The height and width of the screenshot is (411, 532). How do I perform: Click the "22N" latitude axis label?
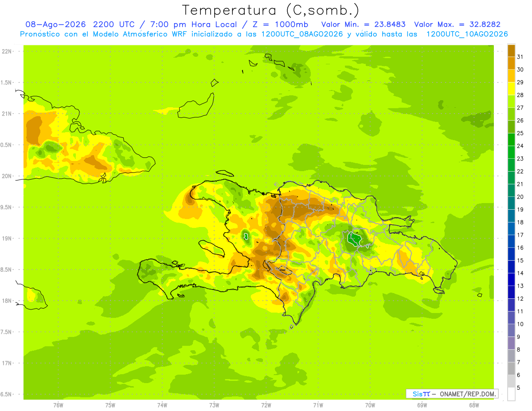pos(7,51)
